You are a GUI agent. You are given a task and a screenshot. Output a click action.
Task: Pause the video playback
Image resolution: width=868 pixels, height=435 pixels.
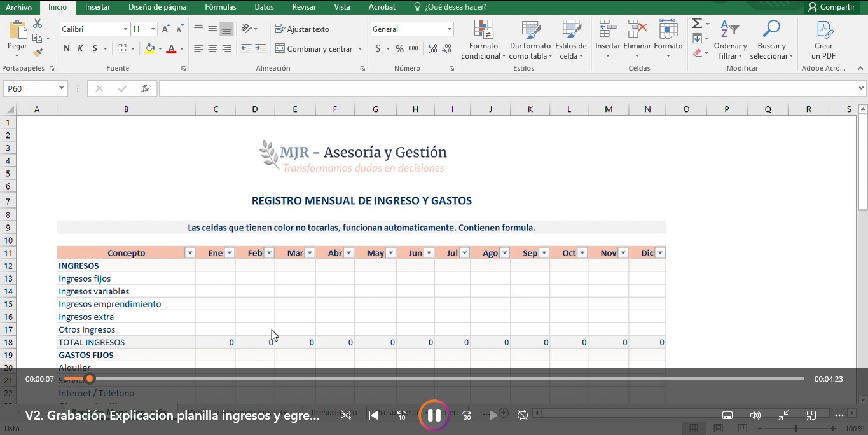(x=434, y=415)
